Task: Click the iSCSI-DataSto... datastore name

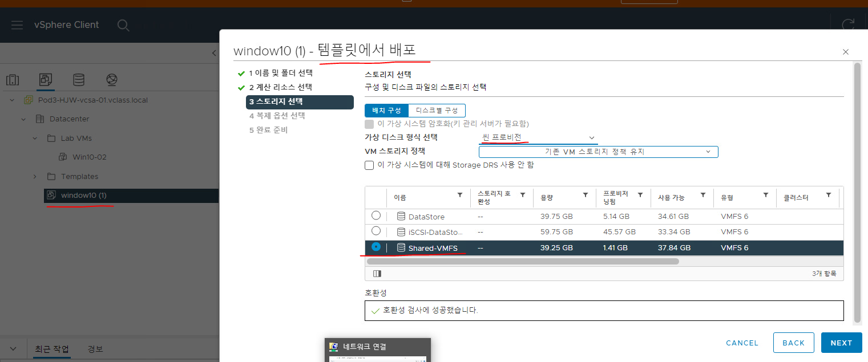Action: tap(436, 232)
